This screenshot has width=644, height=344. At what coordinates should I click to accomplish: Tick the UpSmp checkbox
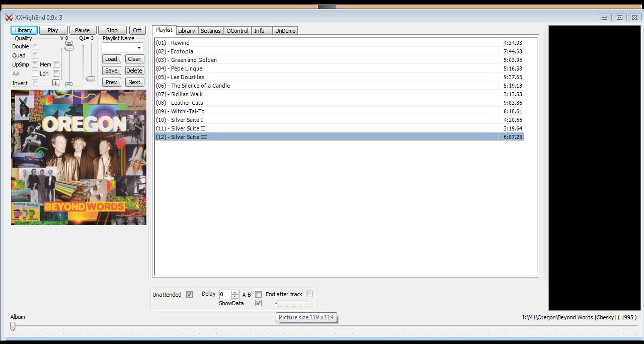click(35, 64)
